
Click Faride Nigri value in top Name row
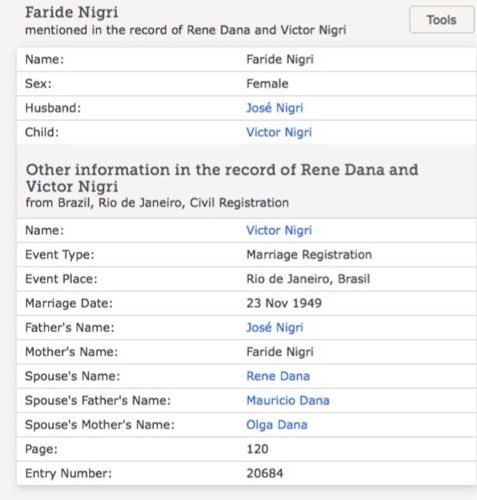[280, 60]
